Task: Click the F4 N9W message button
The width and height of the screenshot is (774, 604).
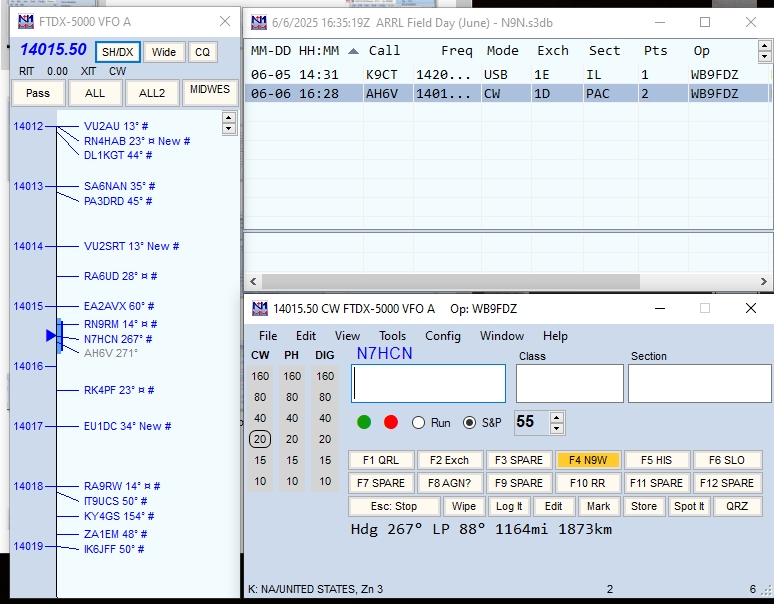Action: (588, 460)
